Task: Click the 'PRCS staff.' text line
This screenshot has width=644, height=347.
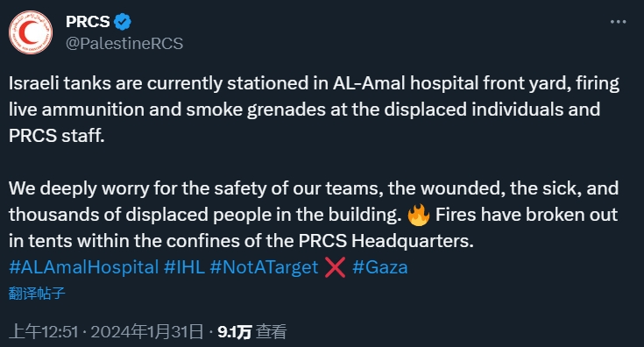Action: (57, 136)
